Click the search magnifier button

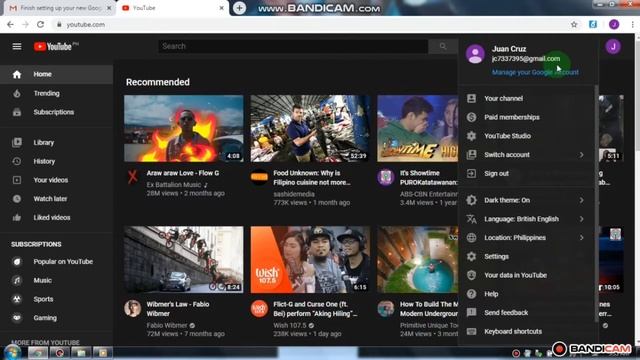pyautogui.click(x=443, y=47)
